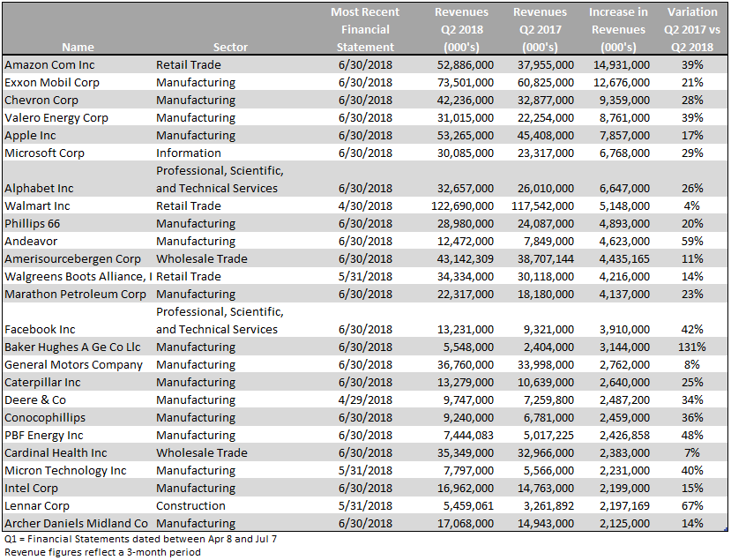Screen dimensions: 731x560
Task: Click the Increase in Revenues header
Action: 618,29
